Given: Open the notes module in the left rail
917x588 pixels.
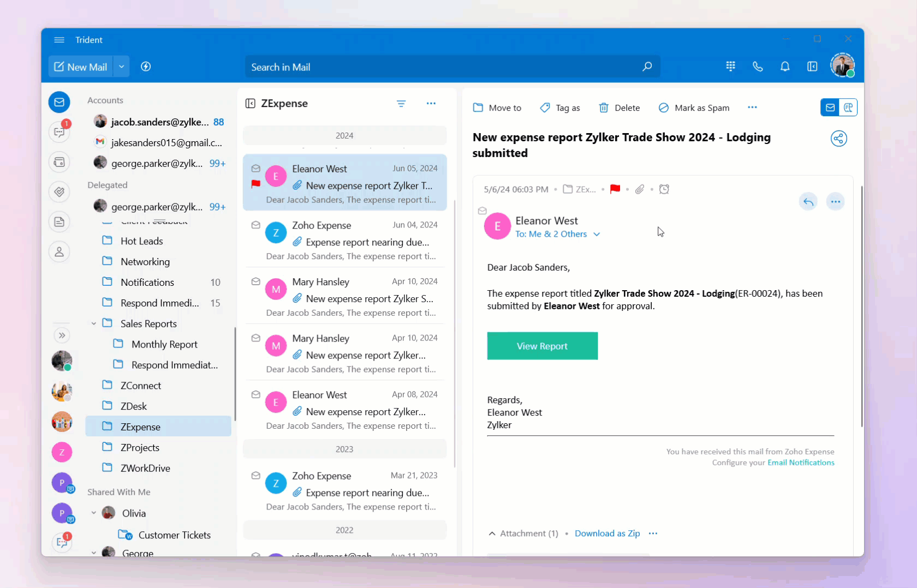Looking at the screenshot, I should (x=59, y=222).
